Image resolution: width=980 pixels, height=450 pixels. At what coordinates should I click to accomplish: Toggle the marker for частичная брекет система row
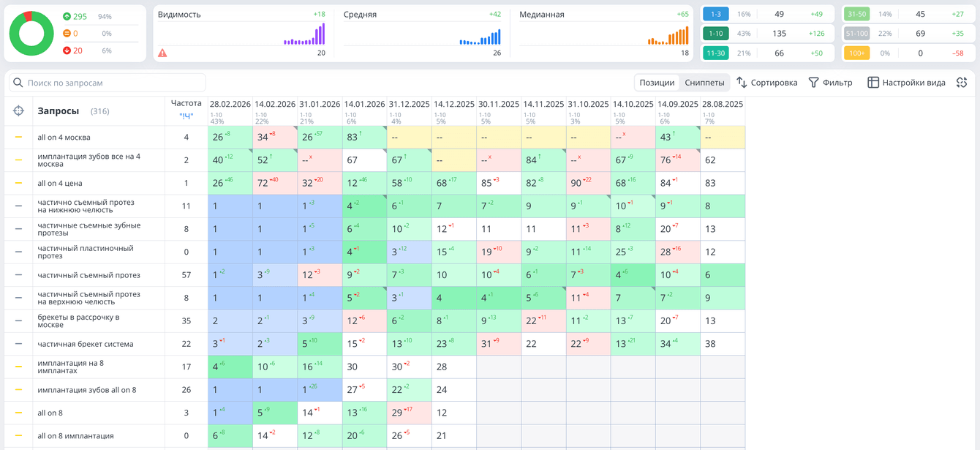pos(19,343)
